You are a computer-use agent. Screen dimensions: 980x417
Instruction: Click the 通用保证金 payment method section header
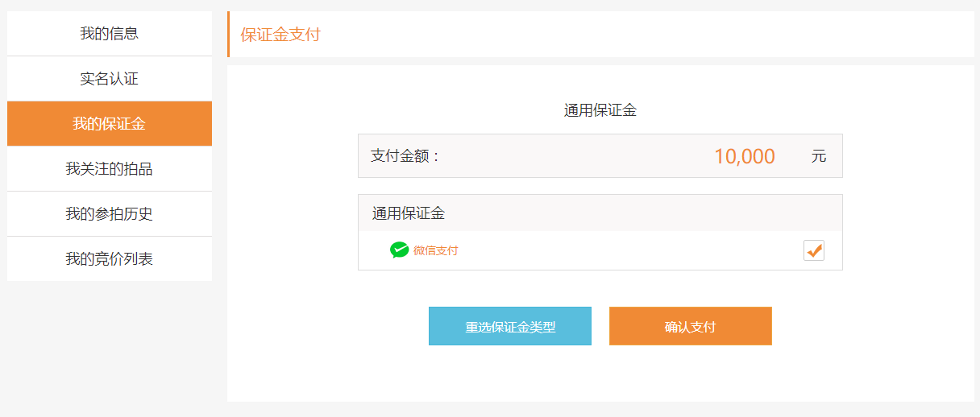409,213
